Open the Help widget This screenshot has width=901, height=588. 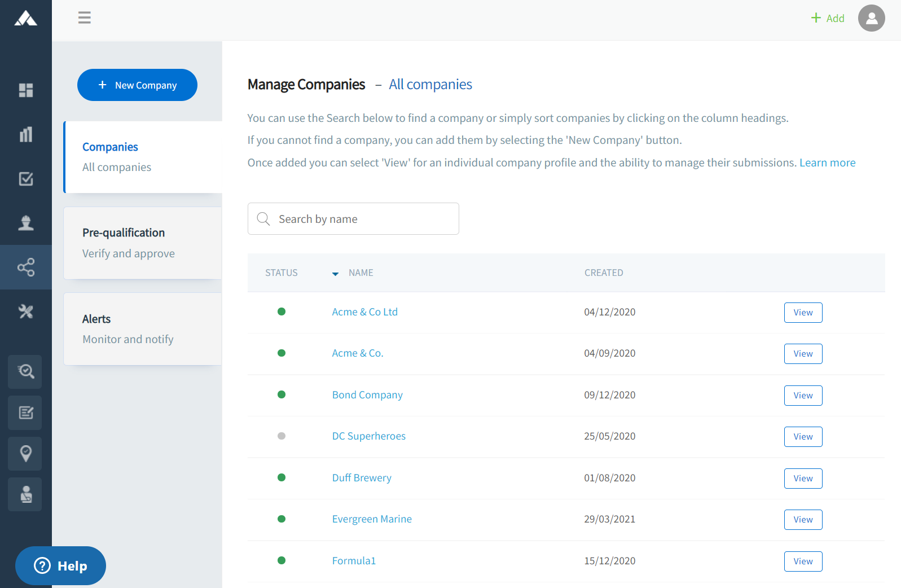(x=60, y=565)
